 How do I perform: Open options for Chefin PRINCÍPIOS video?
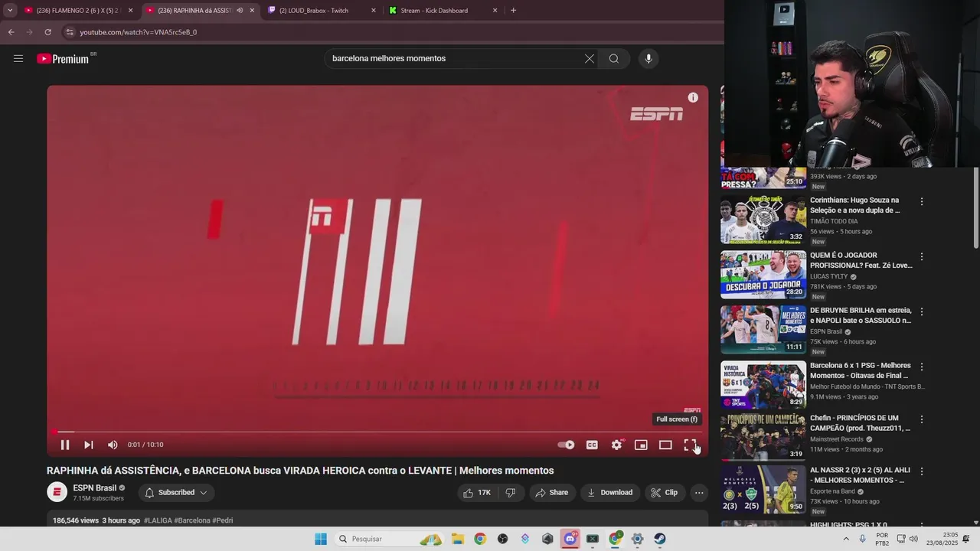pos(922,419)
